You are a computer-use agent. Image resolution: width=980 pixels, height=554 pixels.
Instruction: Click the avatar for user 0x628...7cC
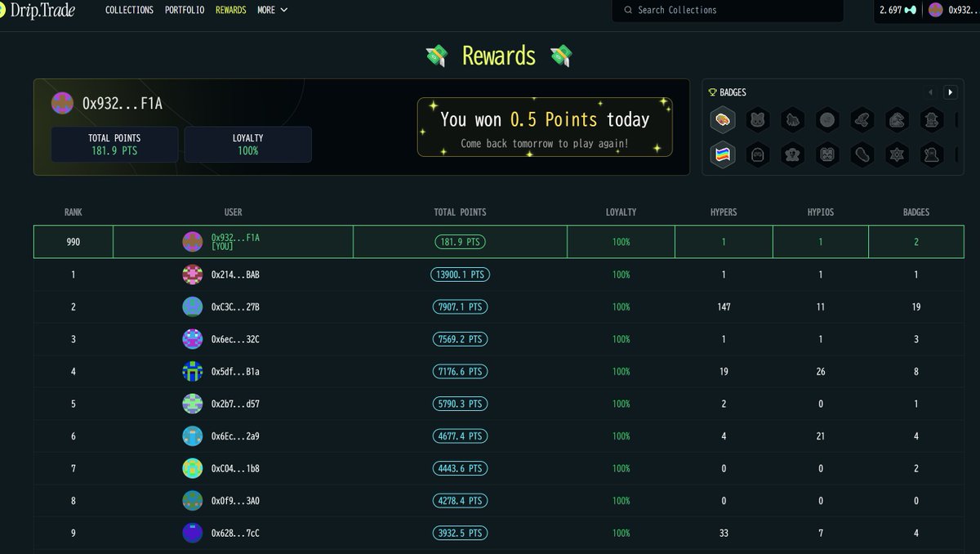(193, 533)
